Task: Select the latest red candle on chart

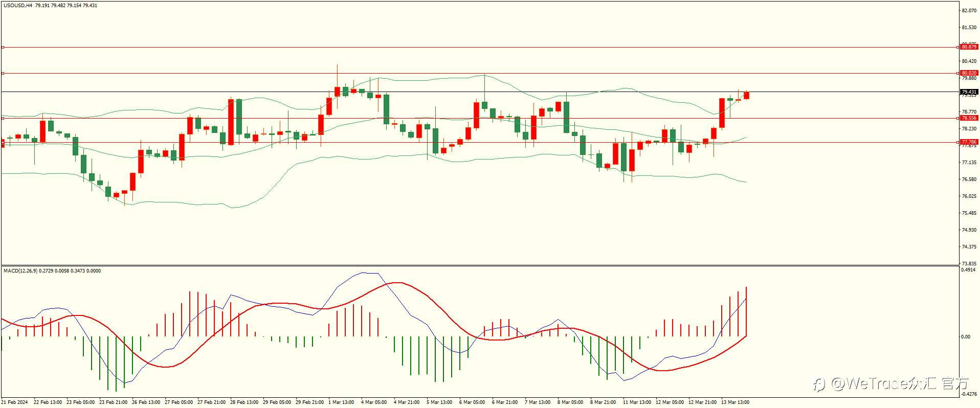Action: click(x=747, y=95)
